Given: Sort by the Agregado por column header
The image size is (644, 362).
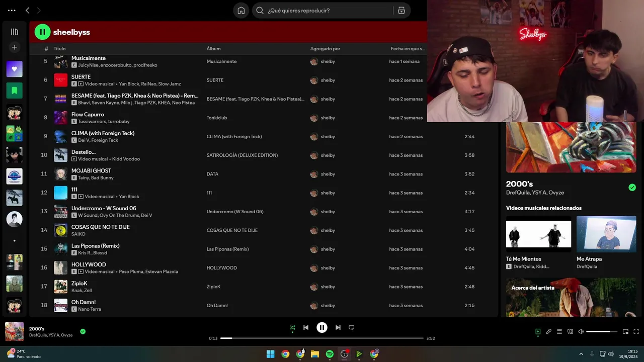Looking at the screenshot, I should click(x=325, y=49).
